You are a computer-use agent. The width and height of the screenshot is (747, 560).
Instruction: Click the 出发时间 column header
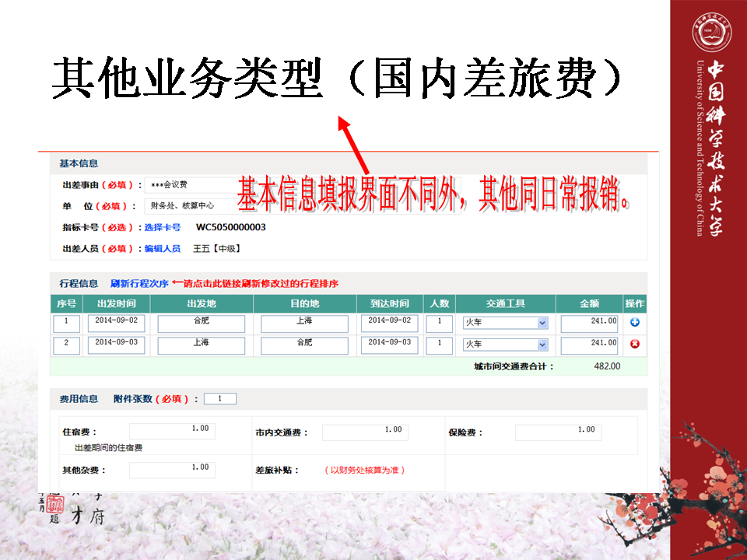116,304
